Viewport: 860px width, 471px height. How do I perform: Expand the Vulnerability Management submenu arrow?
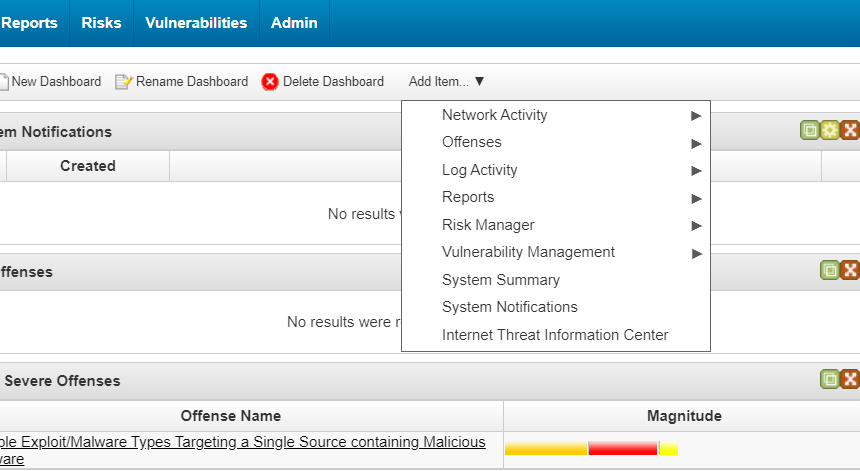pos(696,253)
